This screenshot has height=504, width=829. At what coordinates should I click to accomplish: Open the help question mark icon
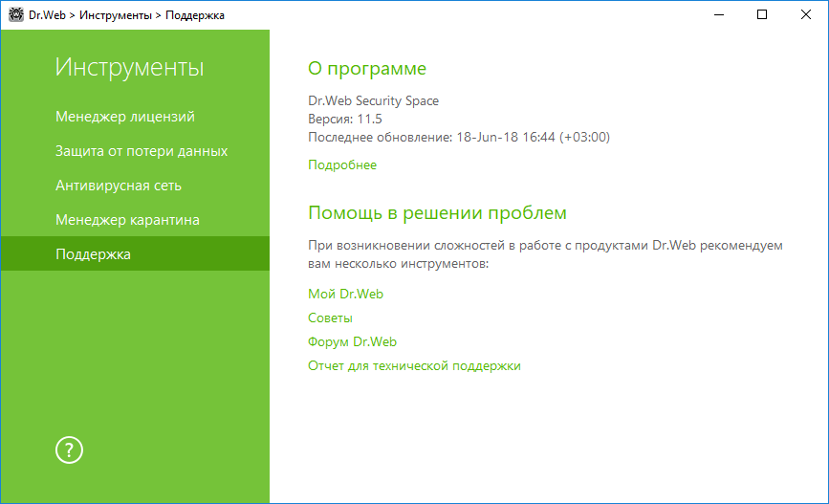[x=69, y=450]
